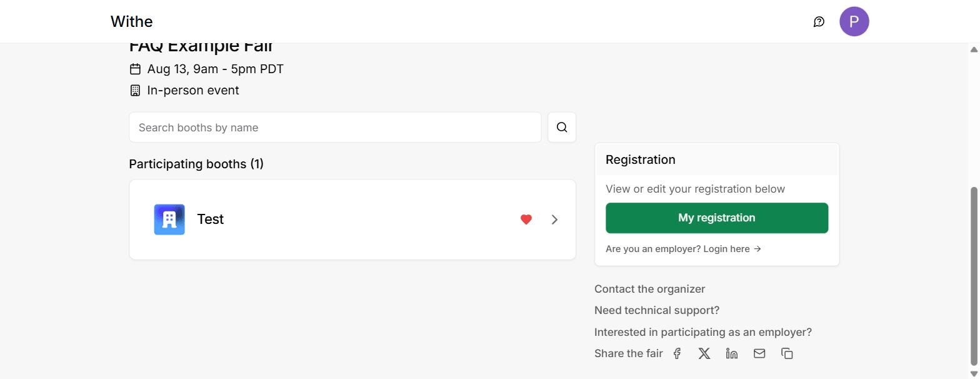Viewport: 980px width, 379px height.
Task: Unfavorite the Test booth heart
Action: click(x=526, y=220)
